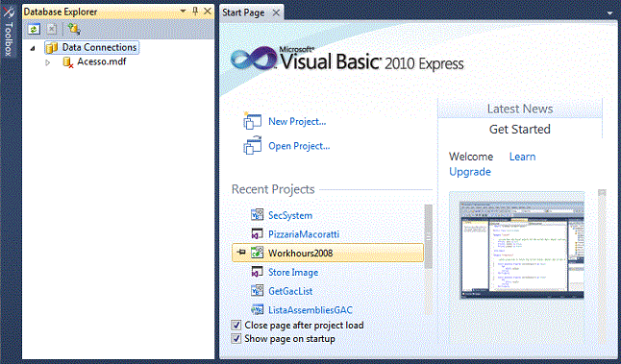Click the Stop Refresh toolbar icon
This screenshot has height=364, width=621.
[52, 29]
